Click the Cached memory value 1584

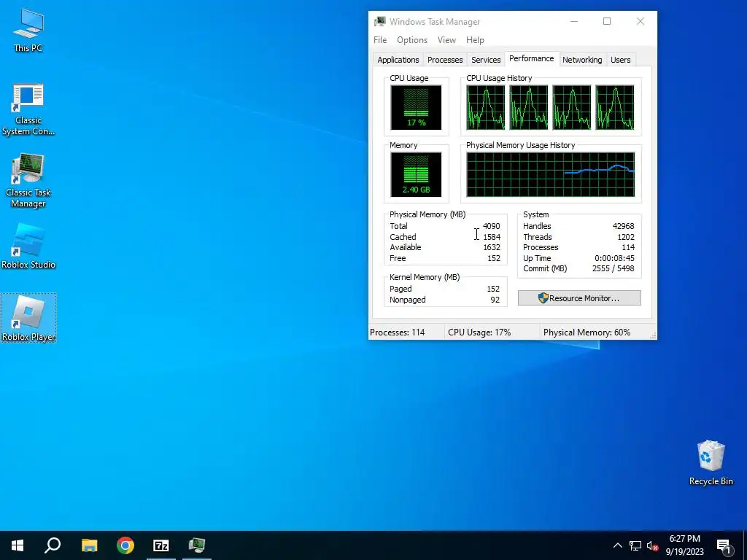pos(491,237)
